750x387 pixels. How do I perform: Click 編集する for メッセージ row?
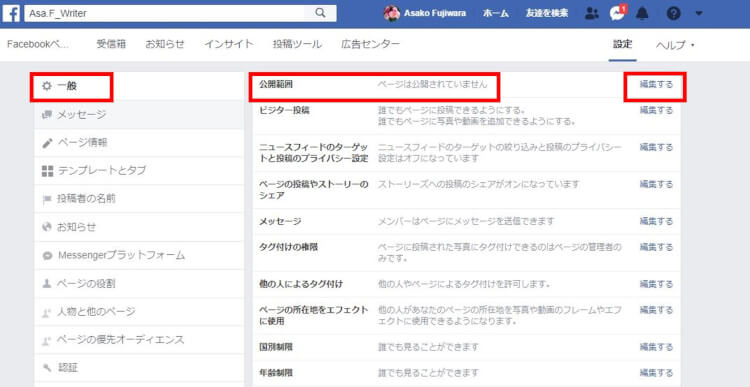pyautogui.click(x=656, y=221)
